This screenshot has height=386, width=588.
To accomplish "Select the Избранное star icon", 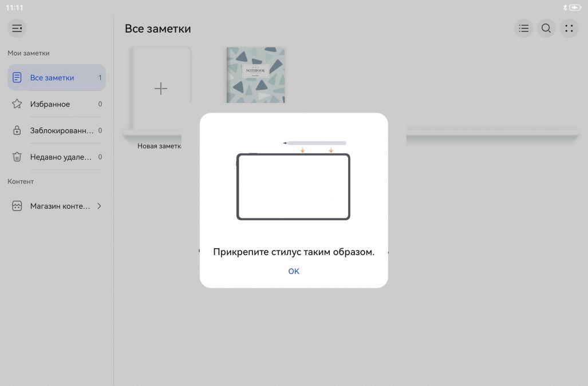I will click(x=17, y=104).
